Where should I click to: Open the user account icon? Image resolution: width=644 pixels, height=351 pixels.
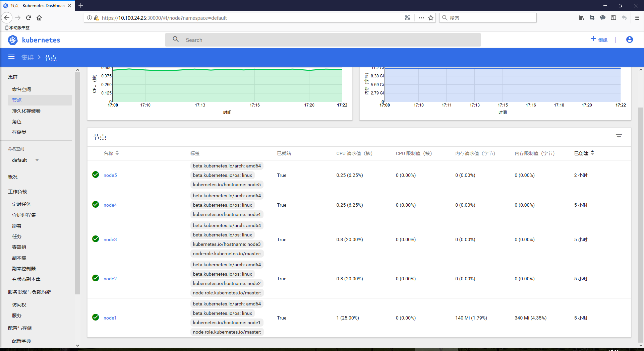629,40
